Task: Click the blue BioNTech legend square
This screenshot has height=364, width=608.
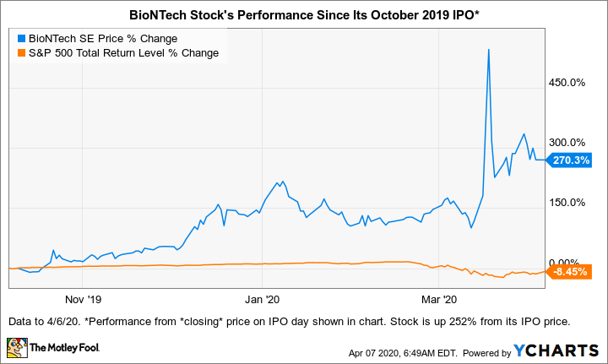Action: 20,38
